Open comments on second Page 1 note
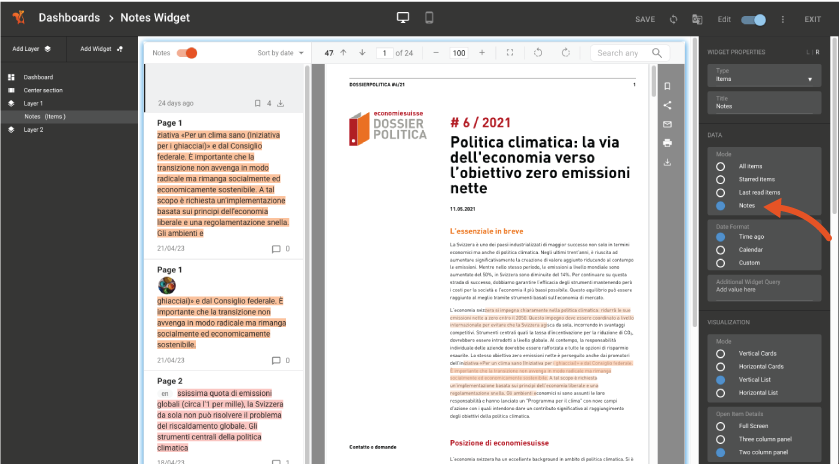The height and width of the screenshot is (467, 839). 276,361
